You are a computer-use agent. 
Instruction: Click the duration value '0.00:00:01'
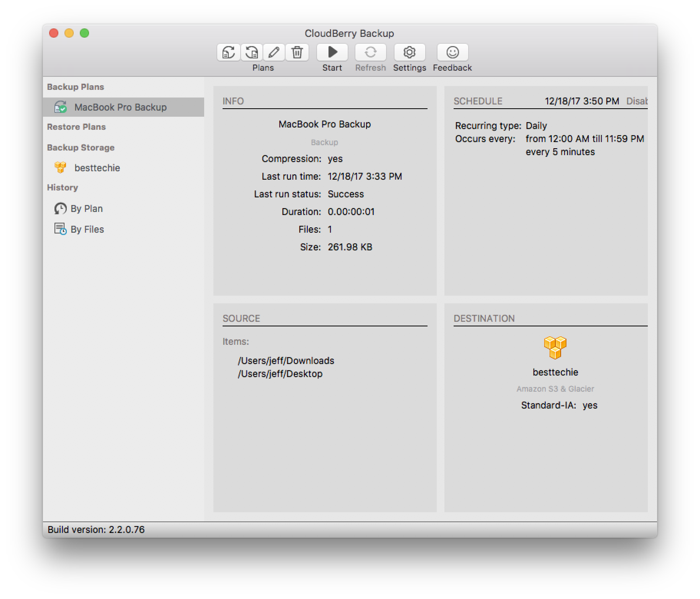point(351,212)
